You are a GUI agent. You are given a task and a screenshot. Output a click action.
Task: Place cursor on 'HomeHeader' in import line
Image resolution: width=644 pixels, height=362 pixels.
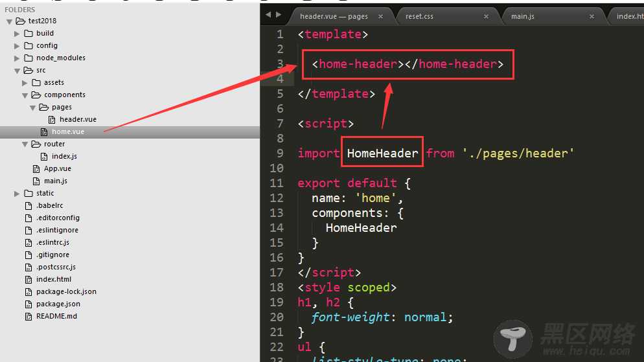pos(382,153)
